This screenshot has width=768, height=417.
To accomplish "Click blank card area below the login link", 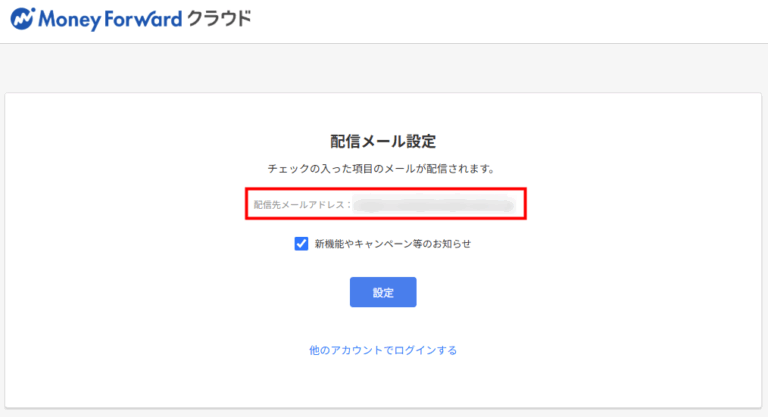I will pyautogui.click(x=383, y=385).
